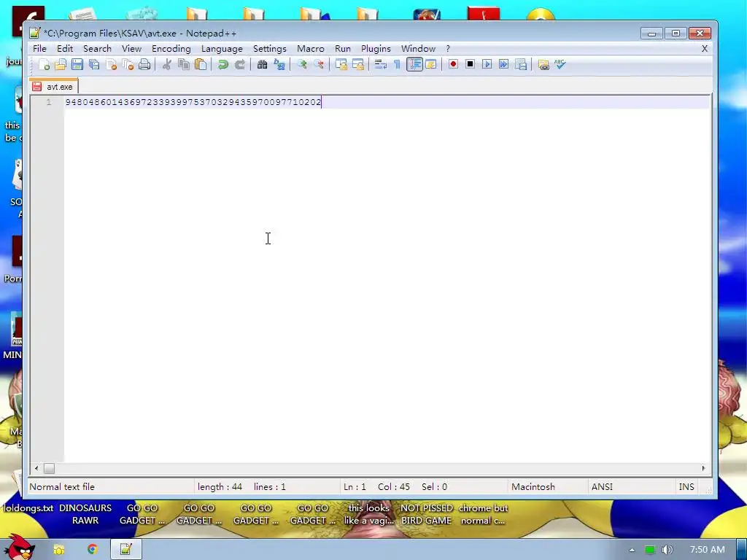Open the Encoding menu
The height and width of the screenshot is (560, 747).
[171, 49]
